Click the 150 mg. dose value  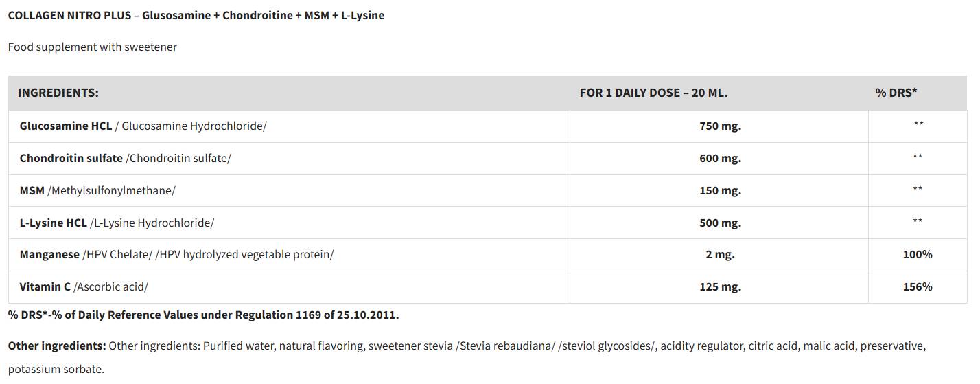(x=720, y=191)
